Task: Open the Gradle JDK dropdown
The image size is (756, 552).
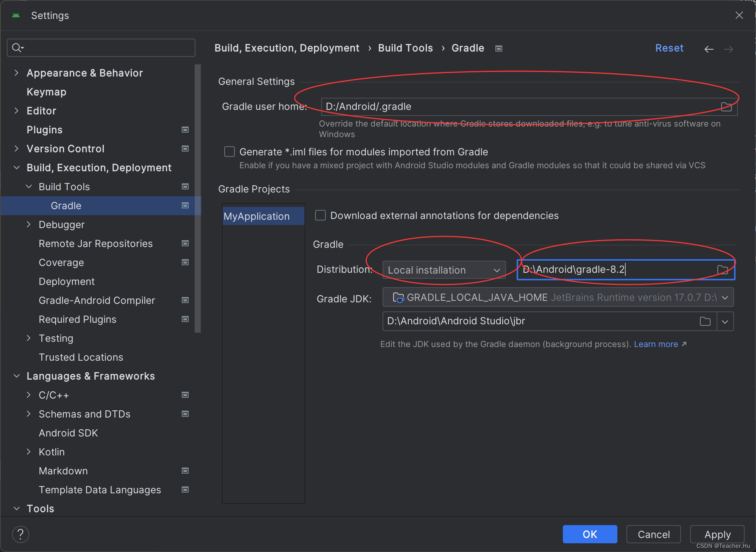Action: point(558,298)
